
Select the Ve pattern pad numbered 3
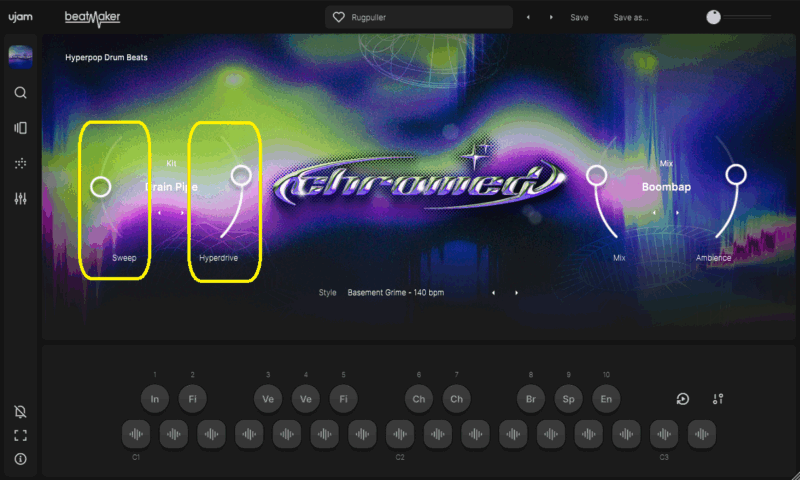click(268, 399)
